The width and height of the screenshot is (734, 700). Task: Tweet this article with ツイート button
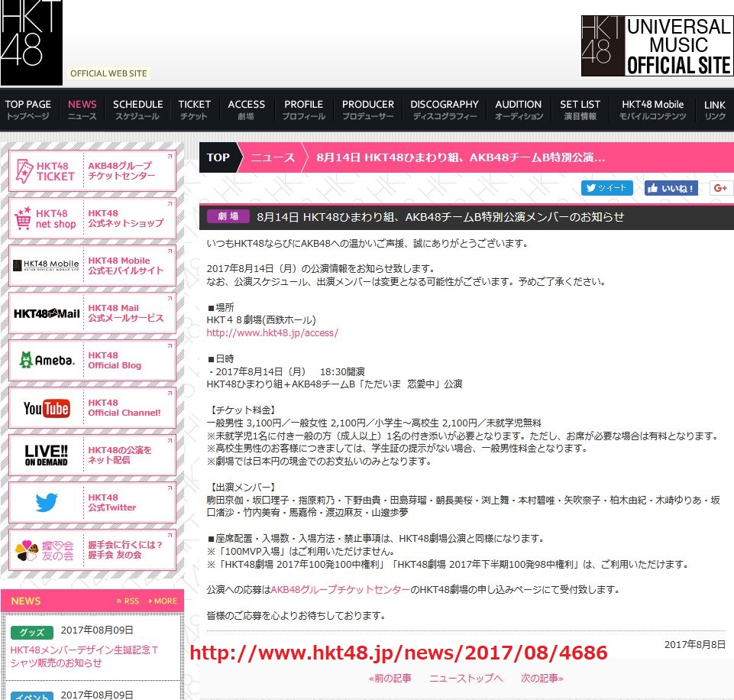click(607, 188)
